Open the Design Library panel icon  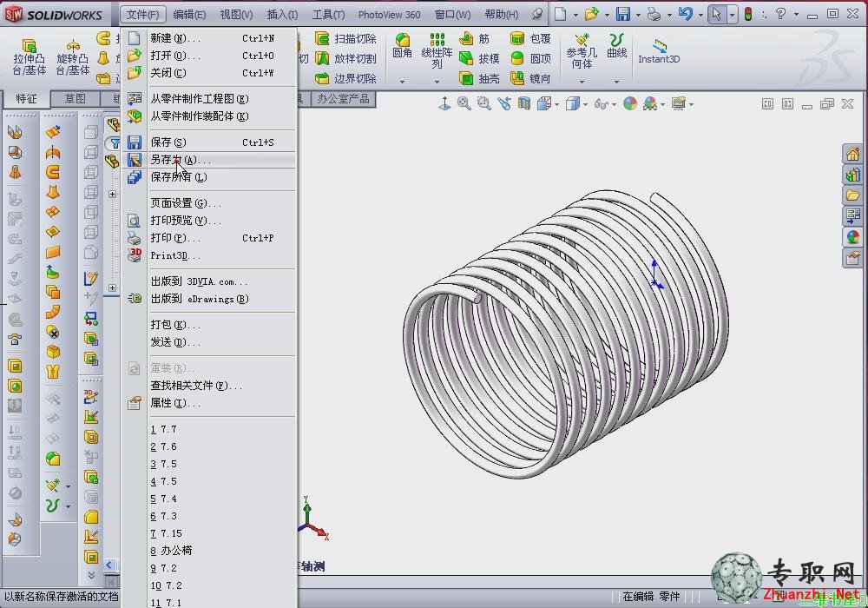852,175
